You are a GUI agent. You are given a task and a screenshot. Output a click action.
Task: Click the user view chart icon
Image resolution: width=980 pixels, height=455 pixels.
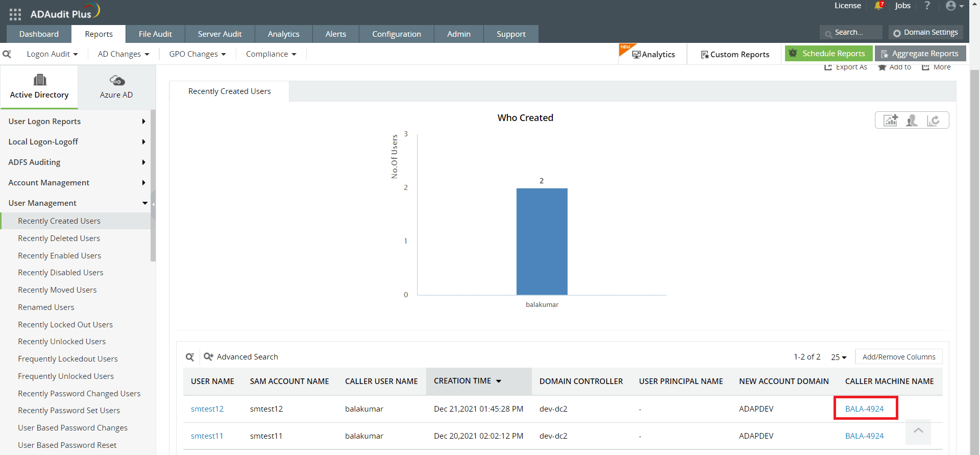click(912, 121)
